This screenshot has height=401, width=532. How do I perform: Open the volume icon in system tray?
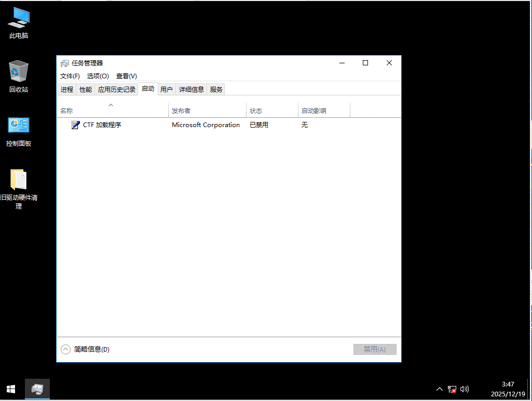tap(464, 389)
